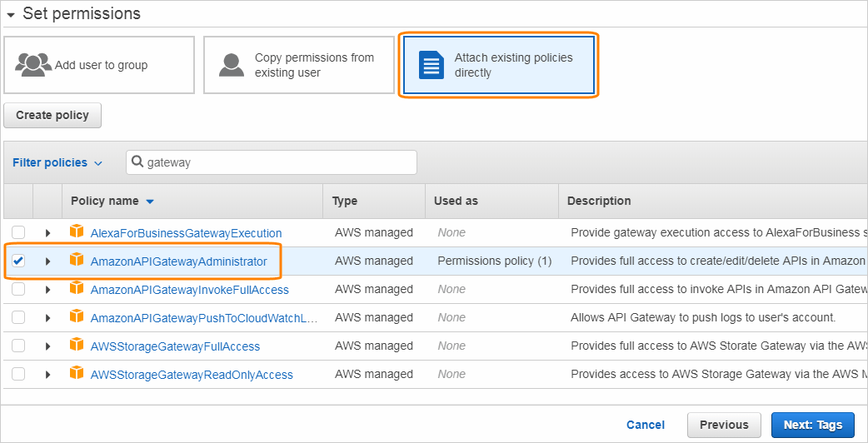Click orange cube icon beside AmazonAPIGatewayInvokeFullAccess
The width and height of the screenshot is (868, 443).
(x=77, y=289)
